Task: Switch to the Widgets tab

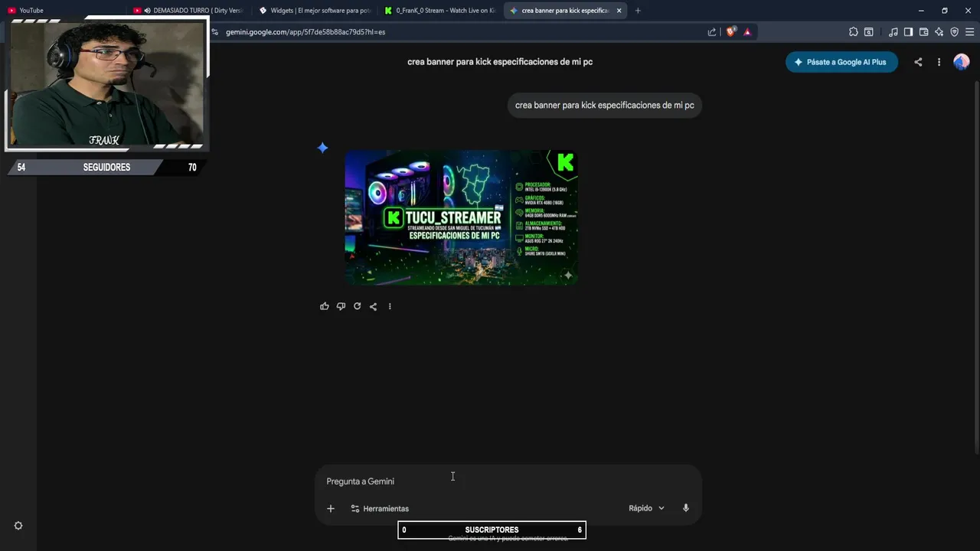Action: (x=315, y=11)
